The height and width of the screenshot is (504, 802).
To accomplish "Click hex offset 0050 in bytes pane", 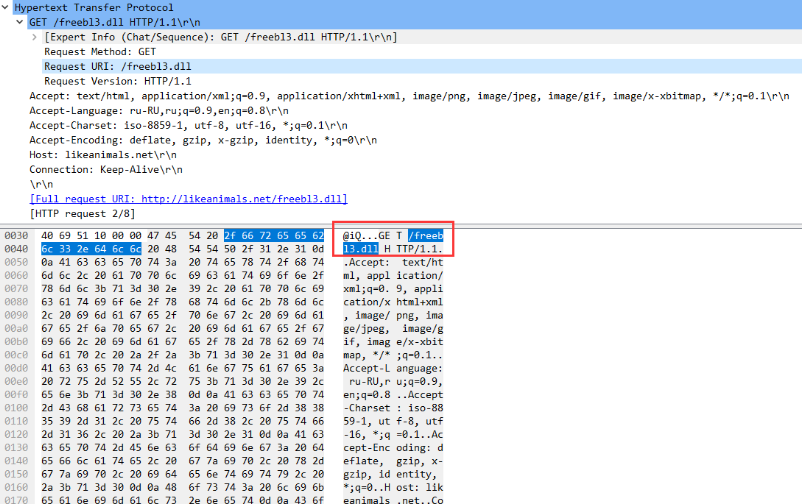I will point(16,262).
